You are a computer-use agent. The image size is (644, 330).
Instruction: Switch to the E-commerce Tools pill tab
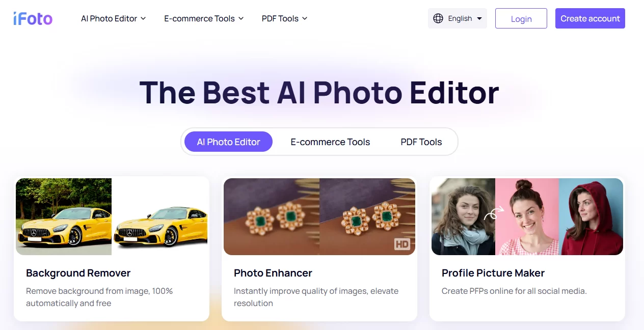(330, 142)
